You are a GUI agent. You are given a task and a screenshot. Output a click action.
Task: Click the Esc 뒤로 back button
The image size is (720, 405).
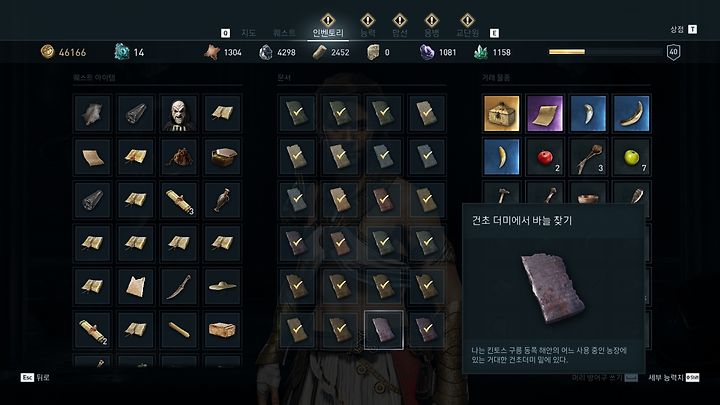point(35,377)
